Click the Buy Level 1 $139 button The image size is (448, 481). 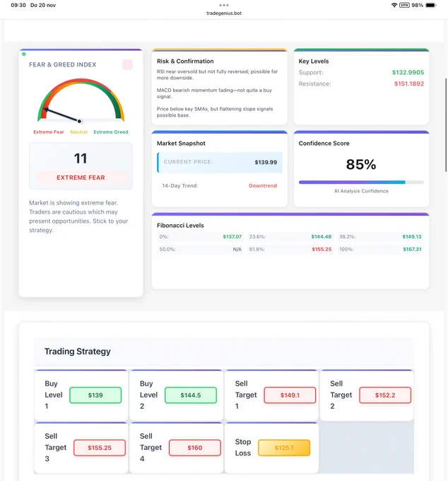pos(95,395)
